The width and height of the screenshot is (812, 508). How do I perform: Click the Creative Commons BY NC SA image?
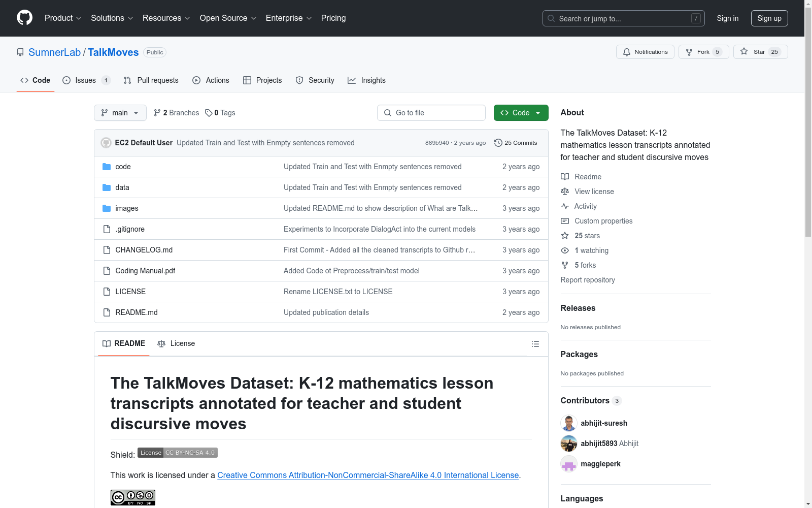point(133,497)
